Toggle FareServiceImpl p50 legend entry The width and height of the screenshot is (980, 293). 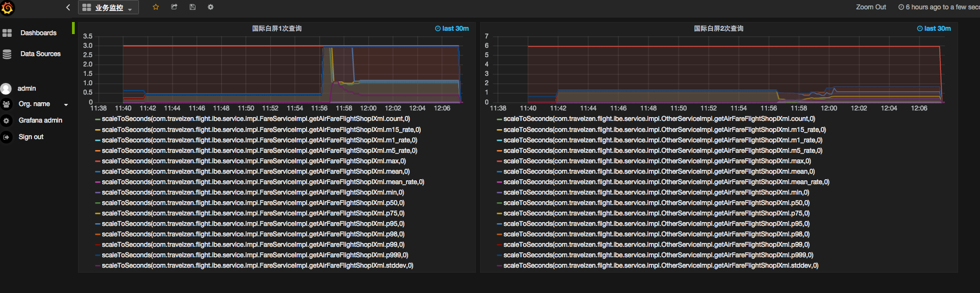click(253, 203)
